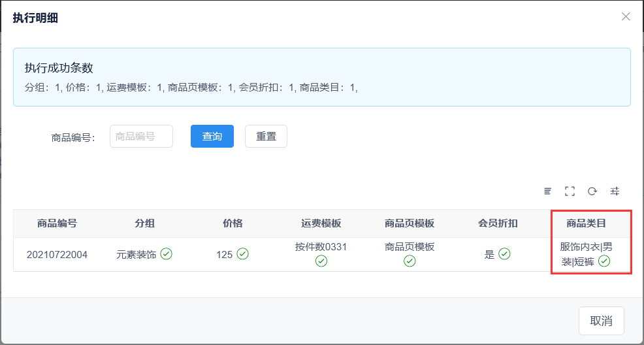The image size is (644, 345).
Task: Click the 价格 column header
Action: pyautogui.click(x=233, y=223)
